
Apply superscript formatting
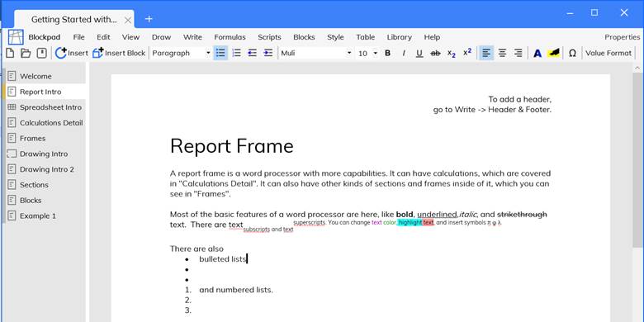coord(467,53)
